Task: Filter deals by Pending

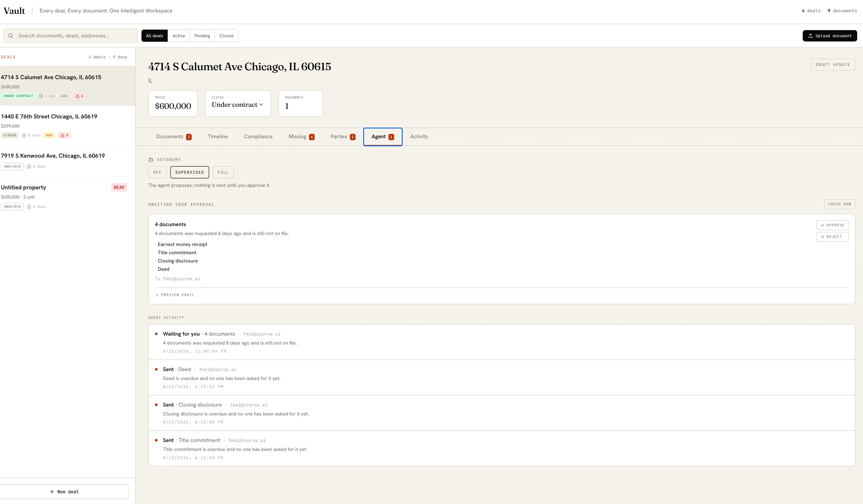Action: pos(202,36)
